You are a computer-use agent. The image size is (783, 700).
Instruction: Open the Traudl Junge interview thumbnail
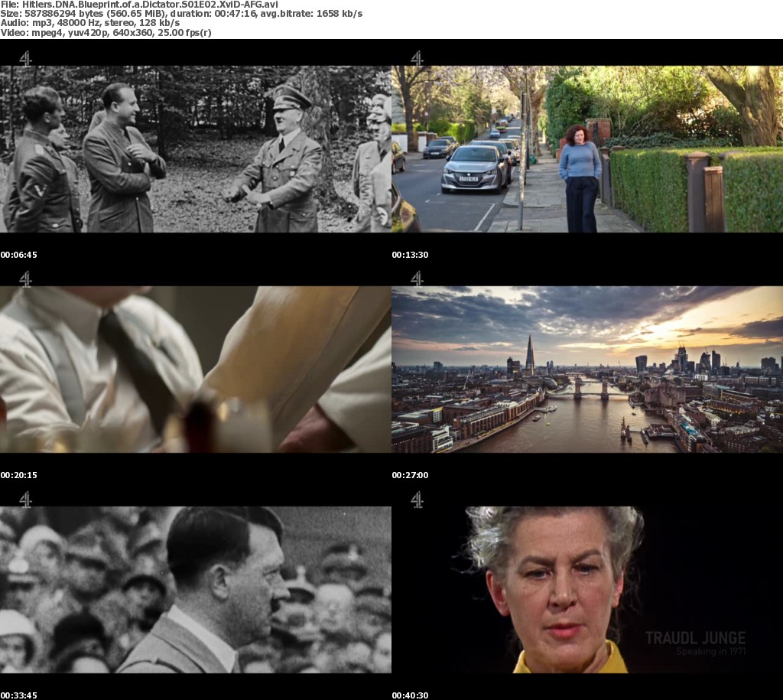click(587, 590)
